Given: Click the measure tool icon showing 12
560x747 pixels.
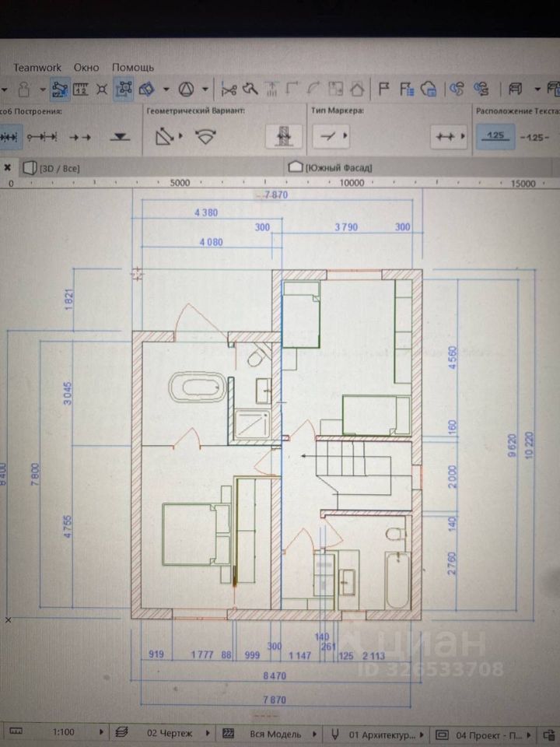Looking at the screenshot, I should click(x=80, y=89).
